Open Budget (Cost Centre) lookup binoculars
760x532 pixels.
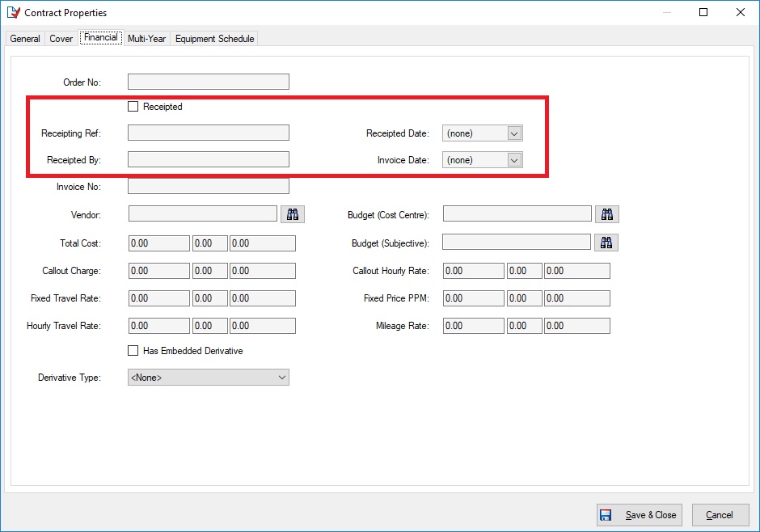(607, 214)
